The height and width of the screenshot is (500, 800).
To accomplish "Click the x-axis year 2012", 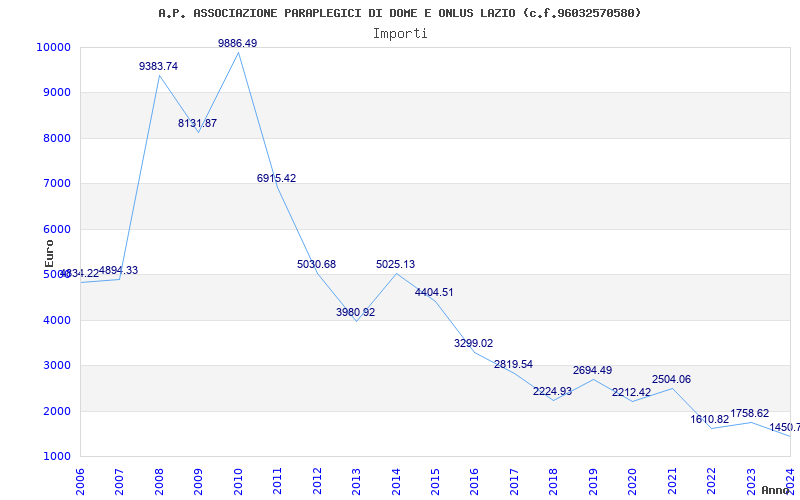I will point(317,481).
